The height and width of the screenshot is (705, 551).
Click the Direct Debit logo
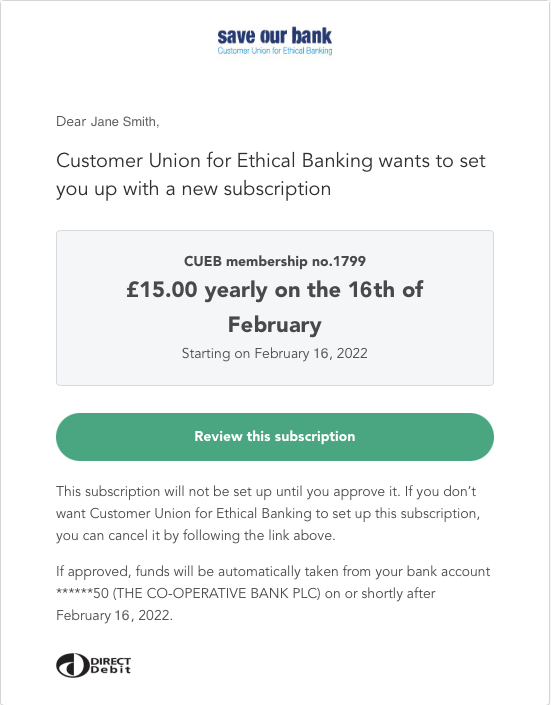click(x=94, y=665)
